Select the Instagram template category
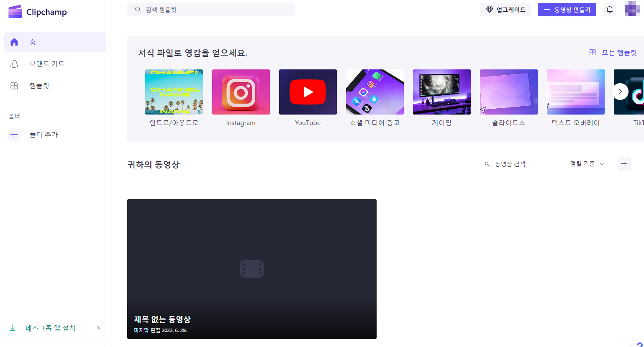Image resolution: width=644 pixels, height=347 pixels. point(241,92)
